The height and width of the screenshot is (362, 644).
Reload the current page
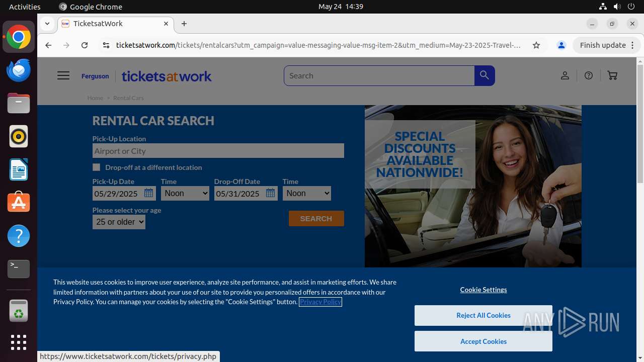pos(85,45)
